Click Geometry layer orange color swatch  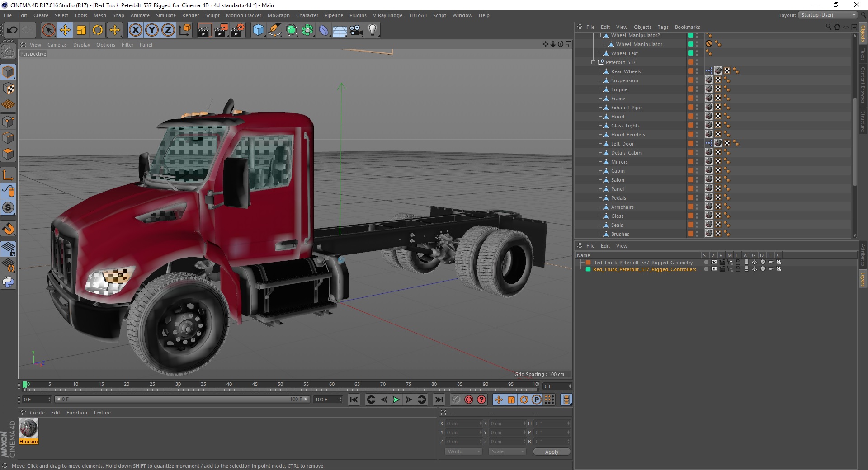(x=588, y=262)
